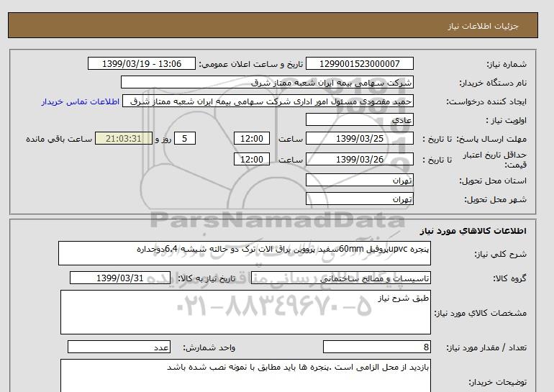Select the remaining days box showing 5

[x=184, y=138]
